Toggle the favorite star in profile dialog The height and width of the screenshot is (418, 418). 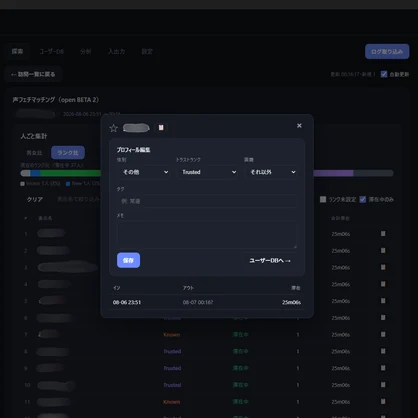coord(114,128)
